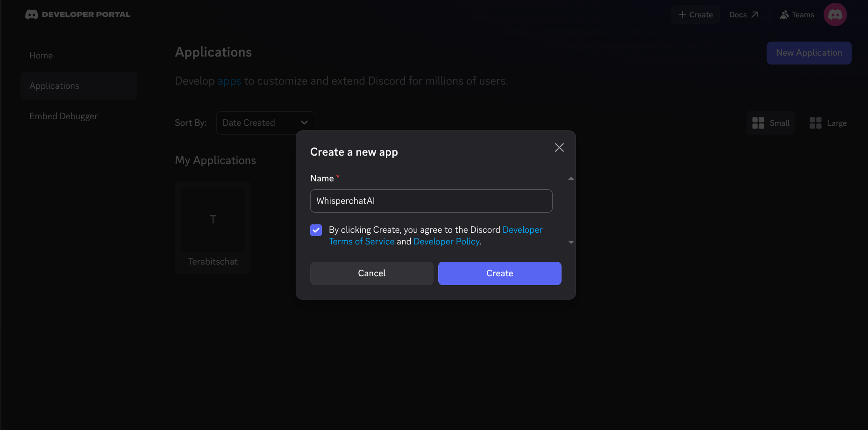Screen dimensions: 868x430
Task: Select the Small grid view icon
Action: 758,123
